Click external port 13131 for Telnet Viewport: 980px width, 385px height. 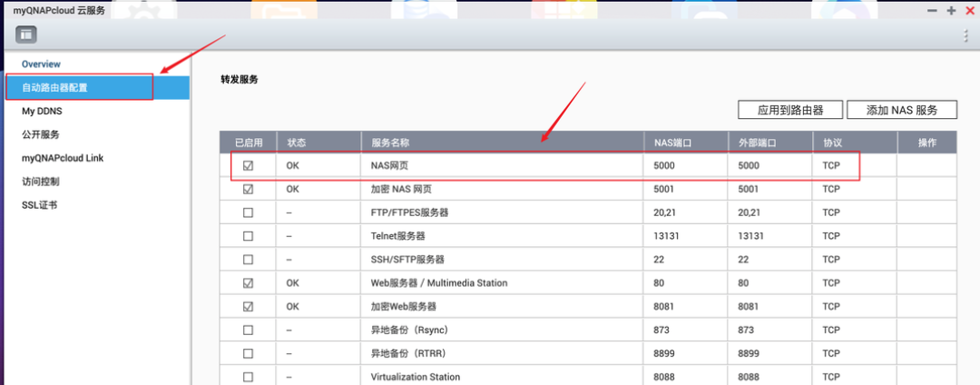(750, 236)
